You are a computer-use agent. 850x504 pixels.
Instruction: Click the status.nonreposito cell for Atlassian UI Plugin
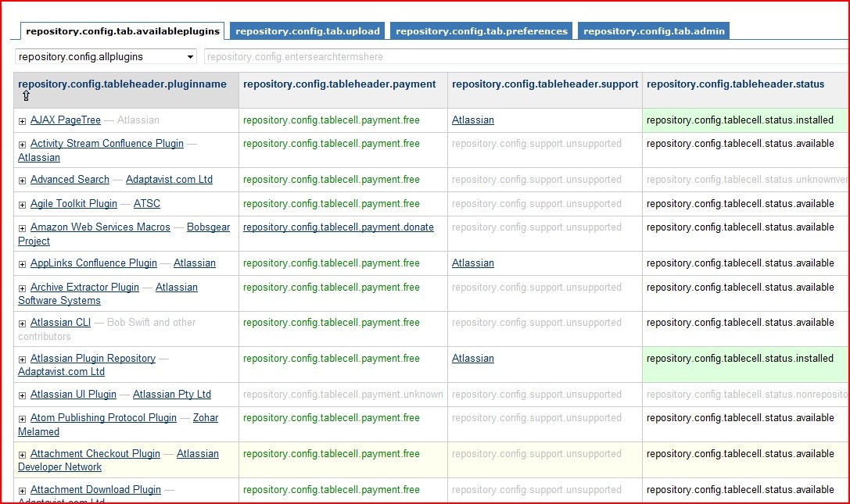point(747,394)
